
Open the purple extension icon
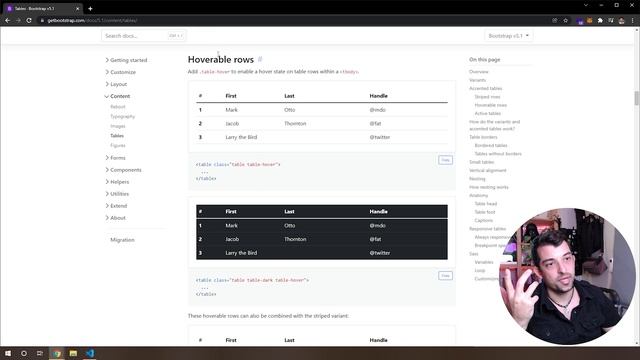point(580,20)
